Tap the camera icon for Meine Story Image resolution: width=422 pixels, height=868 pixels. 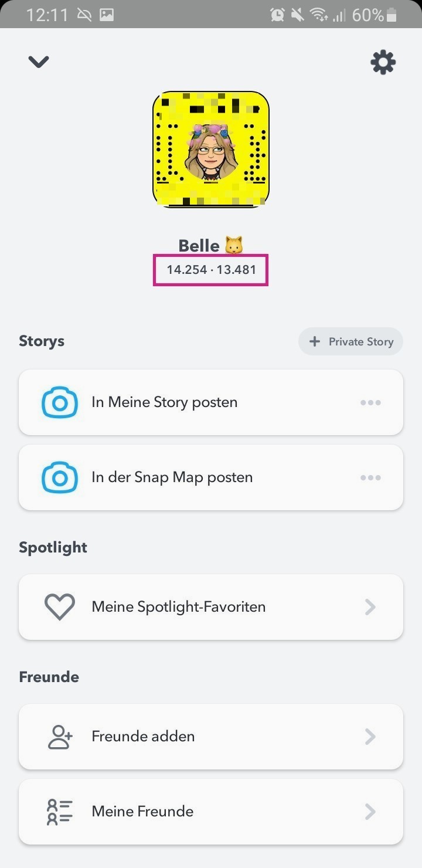(60, 402)
